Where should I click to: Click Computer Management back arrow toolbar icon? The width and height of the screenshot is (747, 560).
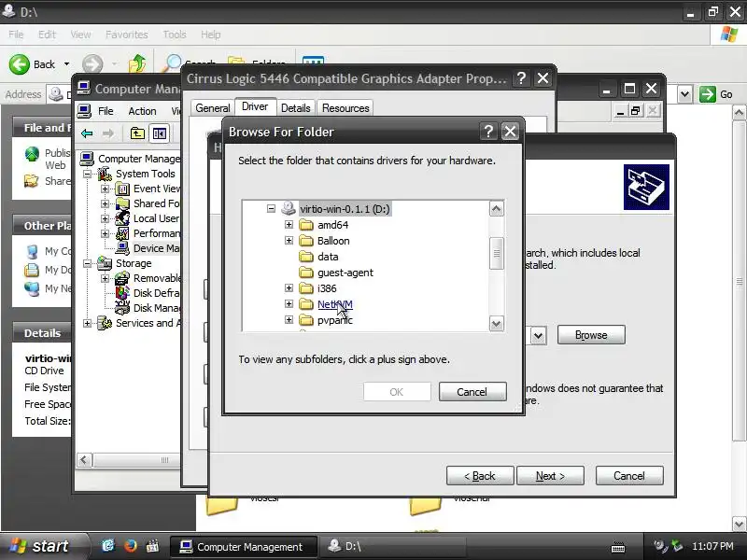point(87,133)
